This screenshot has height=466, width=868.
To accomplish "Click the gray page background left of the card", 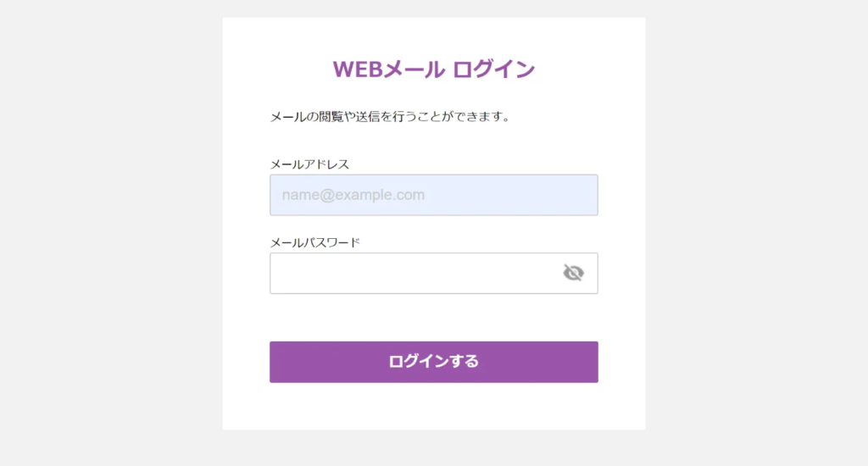I will [x=110, y=233].
